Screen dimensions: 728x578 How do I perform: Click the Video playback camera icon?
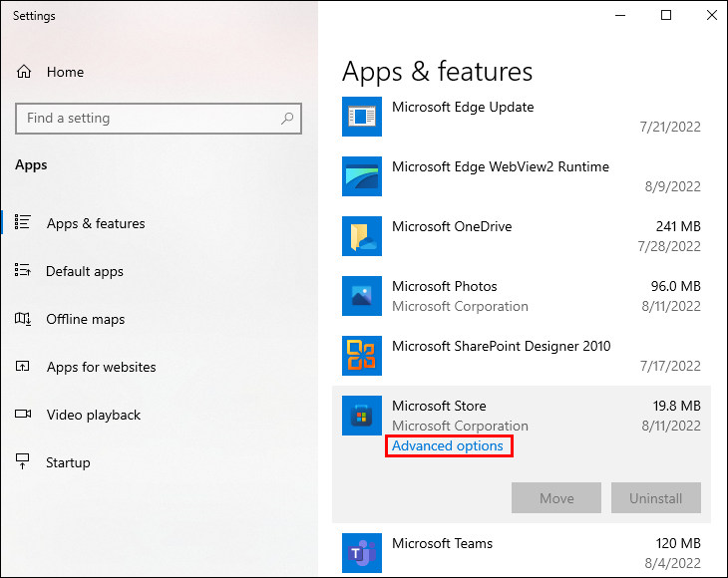tap(23, 414)
